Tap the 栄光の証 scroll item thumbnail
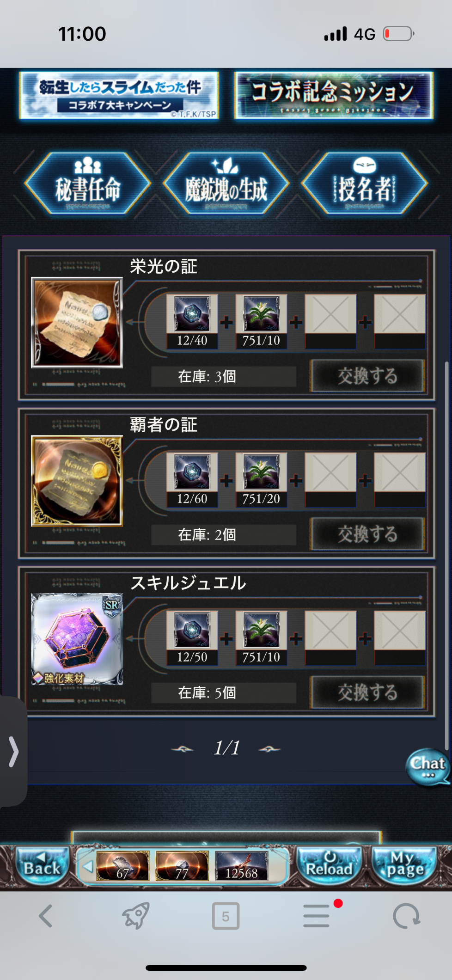The width and height of the screenshot is (452, 980). 77,322
